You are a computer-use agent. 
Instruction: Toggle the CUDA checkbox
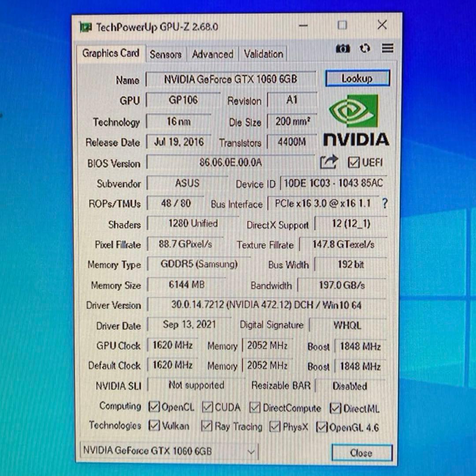coord(208,407)
